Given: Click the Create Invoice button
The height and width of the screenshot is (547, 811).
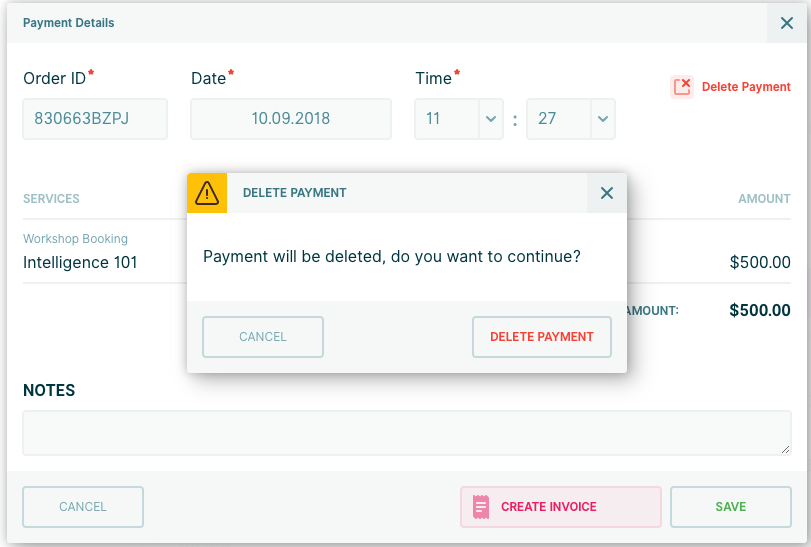Looking at the screenshot, I should [x=561, y=507].
